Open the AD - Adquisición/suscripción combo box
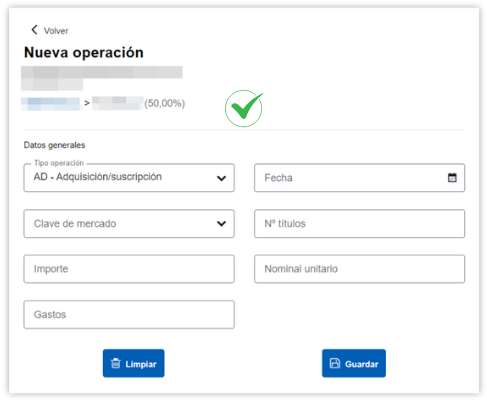The width and height of the screenshot is (487, 401). point(129,178)
